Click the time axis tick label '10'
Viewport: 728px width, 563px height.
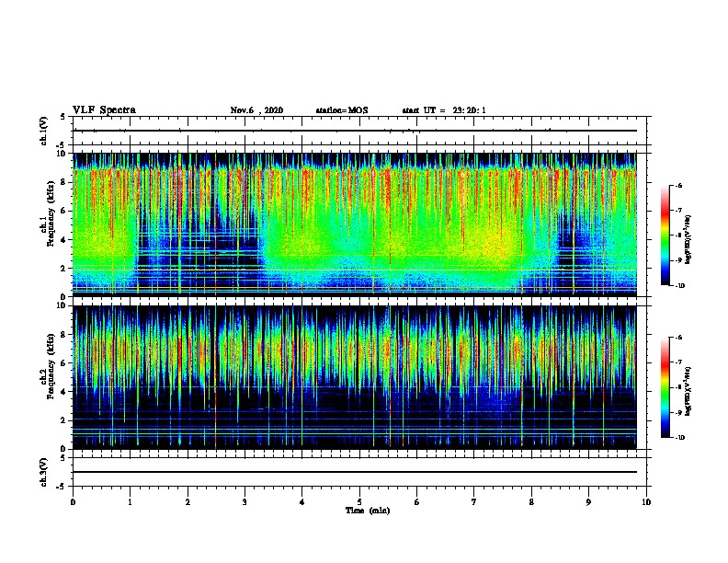(x=646, y=501)
